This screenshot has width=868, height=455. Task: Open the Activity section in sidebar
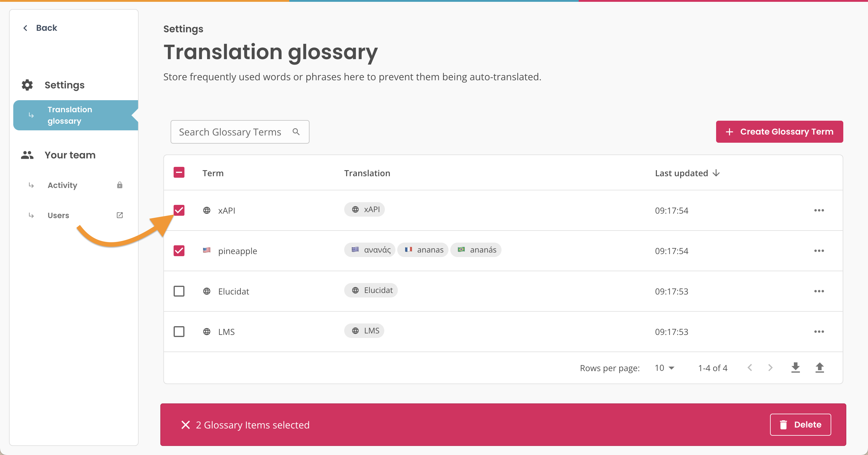62,185
